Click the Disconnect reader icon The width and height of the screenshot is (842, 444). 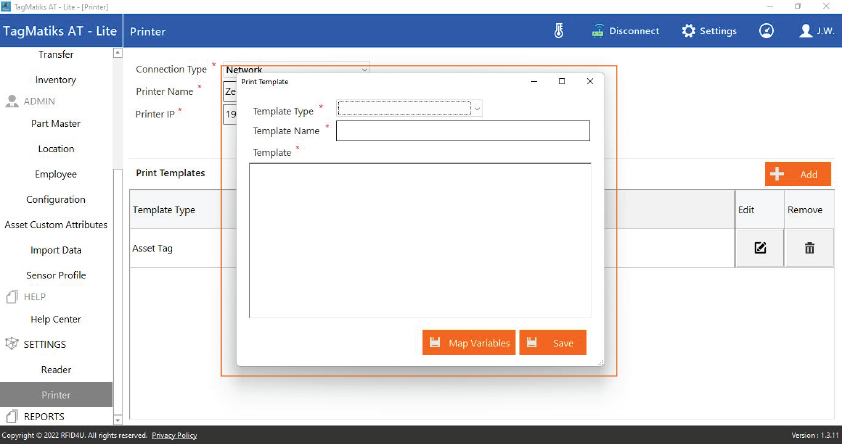(626, 31)
